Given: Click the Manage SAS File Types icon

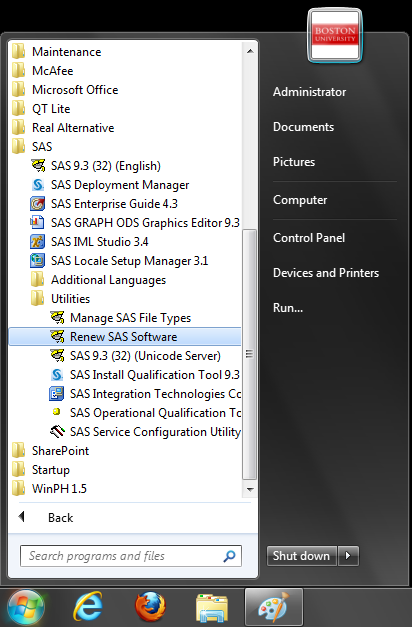Looking at the screenshot, I should click(57, 317).
